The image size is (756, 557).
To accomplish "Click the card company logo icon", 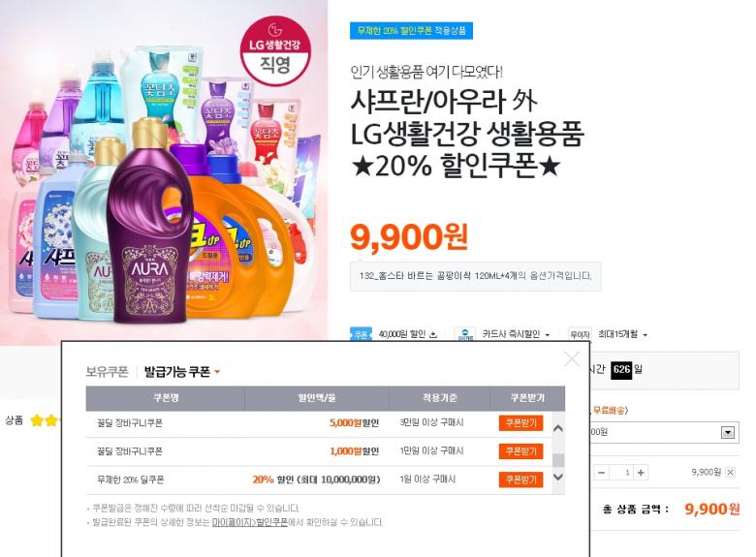I will pyautogui.click(x=465, y=334).
